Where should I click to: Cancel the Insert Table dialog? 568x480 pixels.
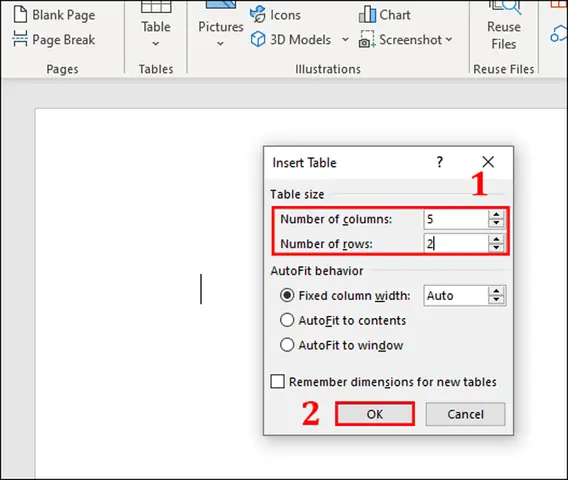465,414
